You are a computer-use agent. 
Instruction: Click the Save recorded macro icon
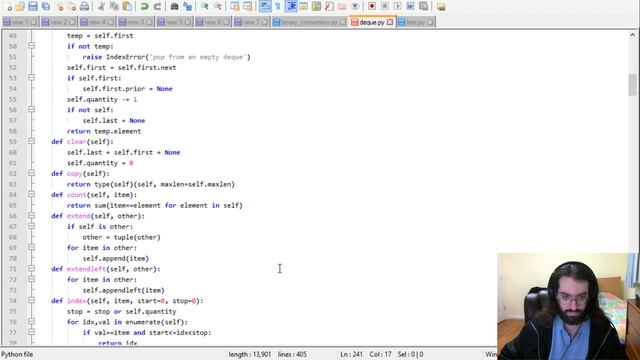point(424,6)
